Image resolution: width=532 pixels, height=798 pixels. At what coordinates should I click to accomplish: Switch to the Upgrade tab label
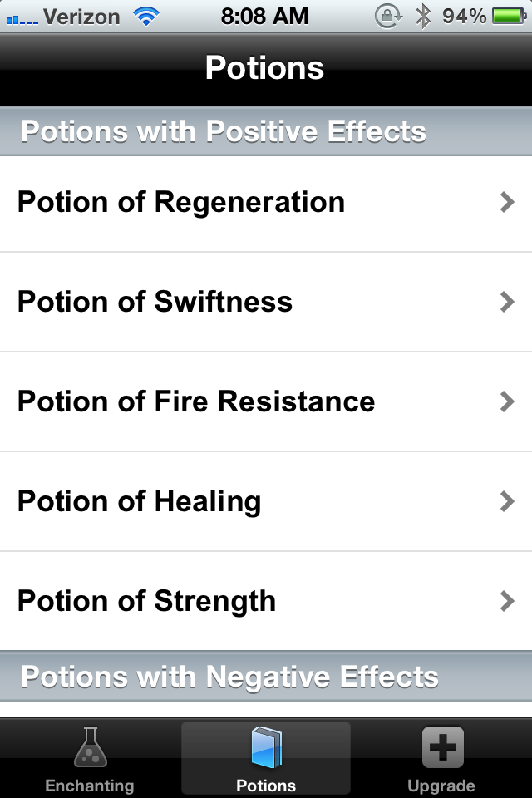pyautogui.click(x=441, y=786)
